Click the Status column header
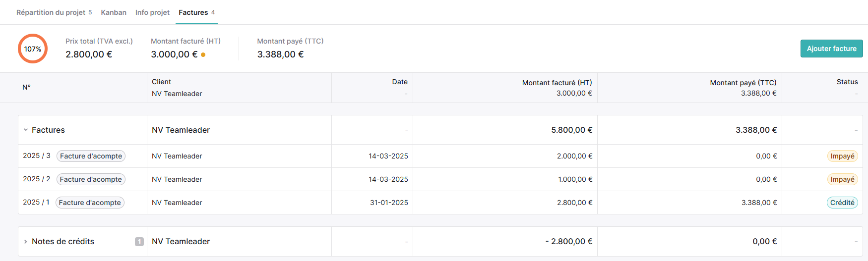The height and width of the screenshot is (261, 868). tap(847, 82)
